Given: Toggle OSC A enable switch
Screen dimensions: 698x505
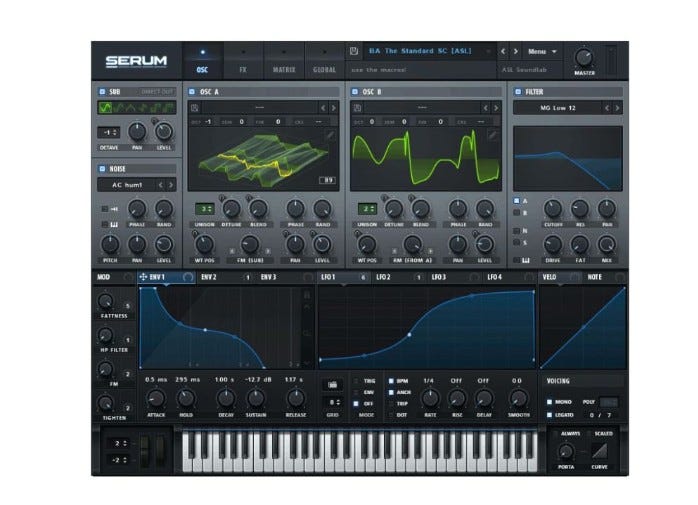Looking at the screenshot, I should 192,92.
